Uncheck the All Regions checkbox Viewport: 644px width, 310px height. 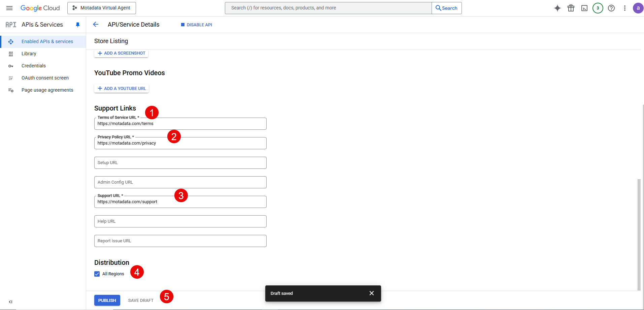click(x=97, y=274)
